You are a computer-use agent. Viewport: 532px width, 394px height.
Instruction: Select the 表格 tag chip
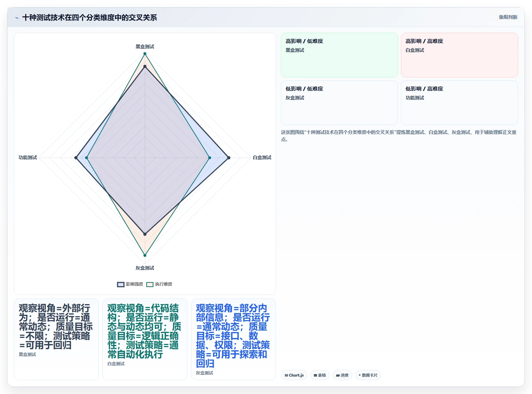click(320, 375)
